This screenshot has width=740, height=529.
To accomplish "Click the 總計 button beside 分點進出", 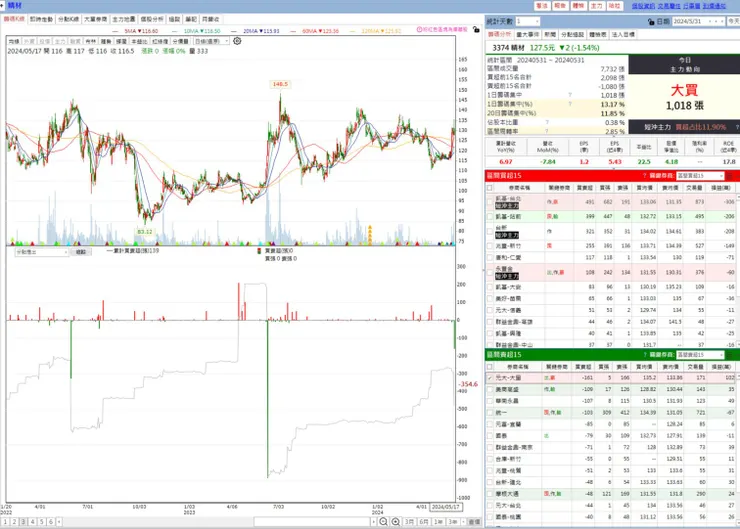I will [81, 252].
